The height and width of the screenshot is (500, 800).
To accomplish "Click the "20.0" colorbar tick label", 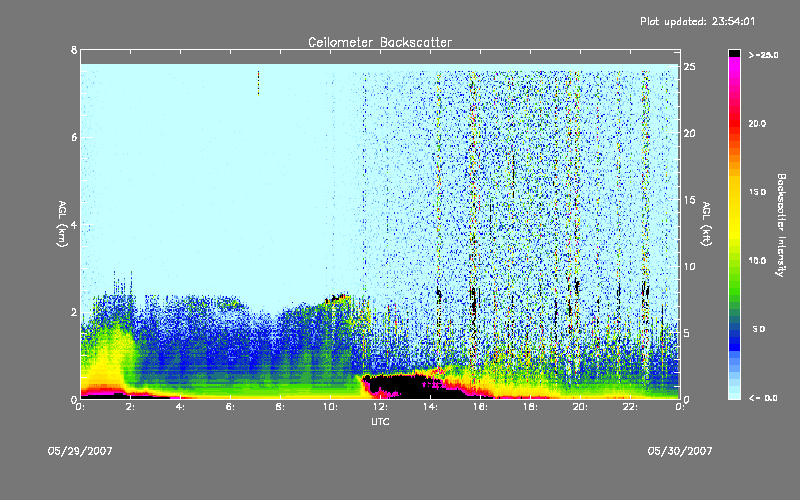I will (x=757, y=124).
